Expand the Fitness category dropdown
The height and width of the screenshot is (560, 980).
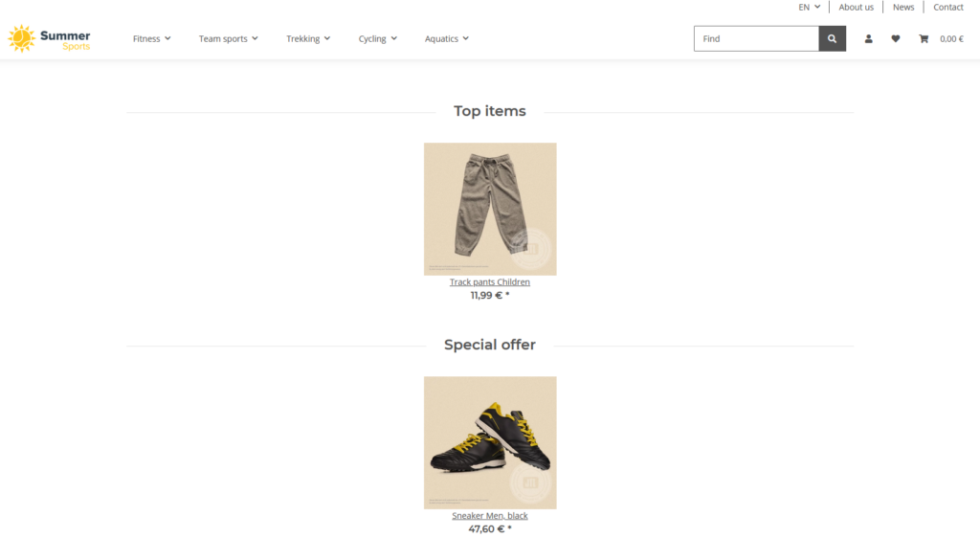tap(151, 39)
